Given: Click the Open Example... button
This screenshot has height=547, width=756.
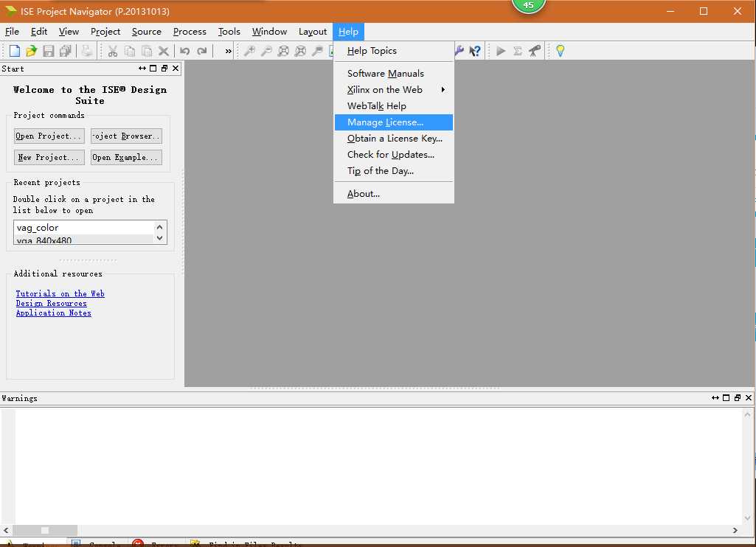Looking at the screenshot, I should [x=126, y=157].
